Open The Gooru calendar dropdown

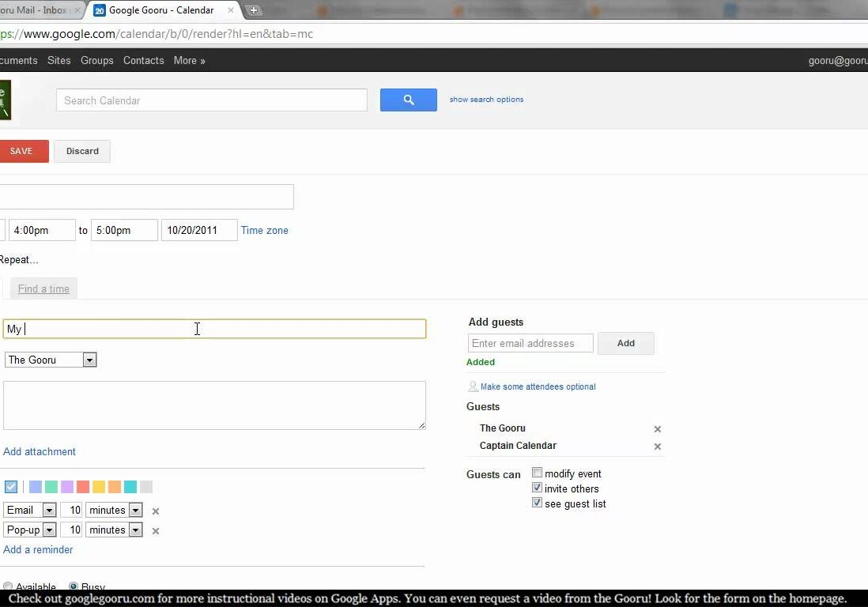point(51,360)
